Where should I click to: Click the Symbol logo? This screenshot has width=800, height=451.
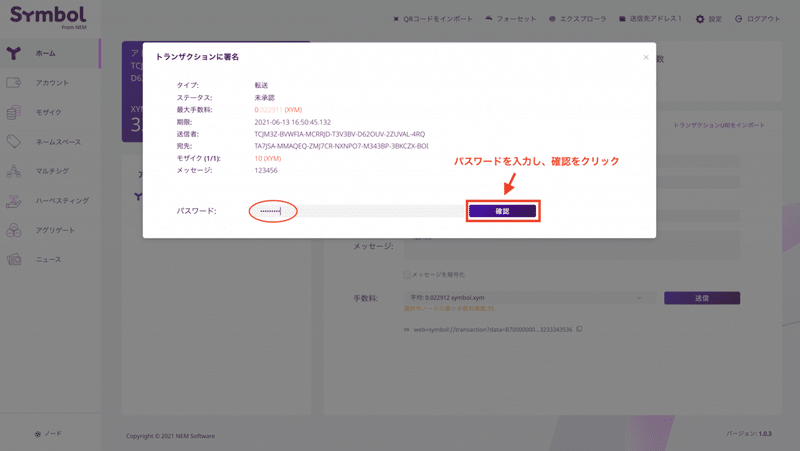[x=48, y=17]
